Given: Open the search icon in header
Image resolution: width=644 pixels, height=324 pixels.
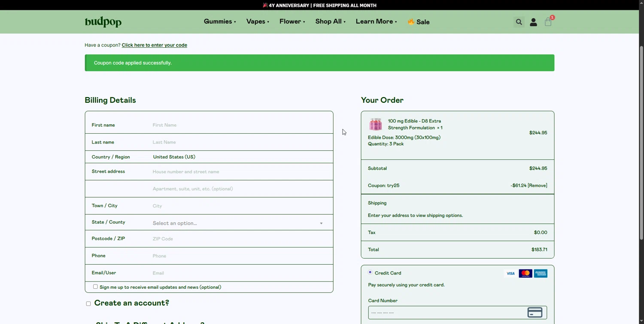Looking at the screenshot, I should pos(519,22).
